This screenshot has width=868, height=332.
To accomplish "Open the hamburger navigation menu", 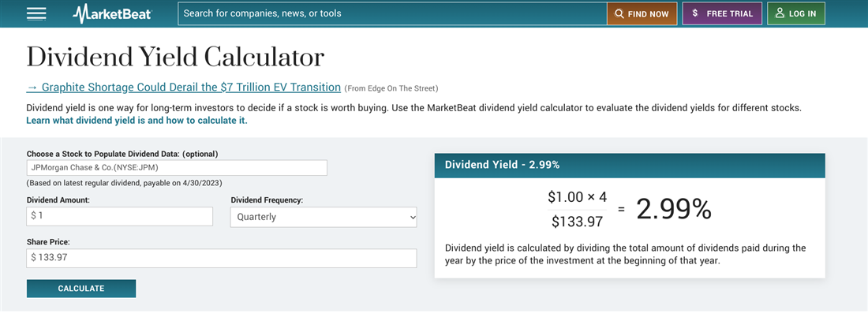I will (36, 13).
